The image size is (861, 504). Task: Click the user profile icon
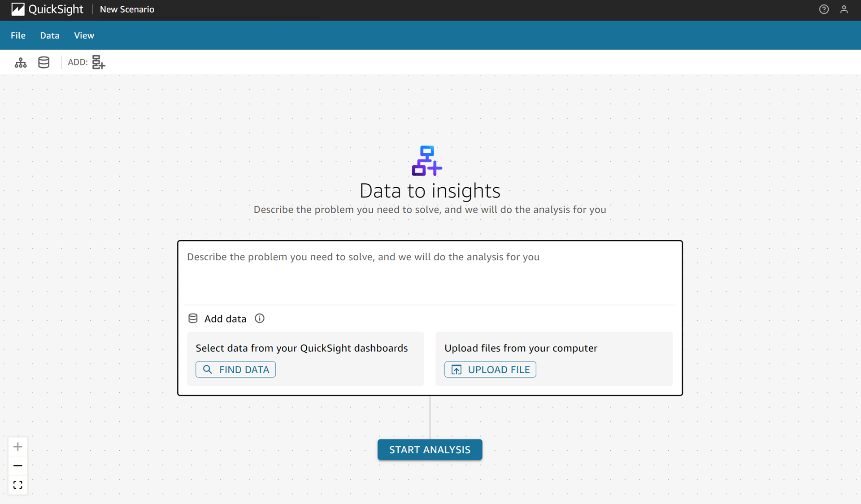[x=844, y=9]
